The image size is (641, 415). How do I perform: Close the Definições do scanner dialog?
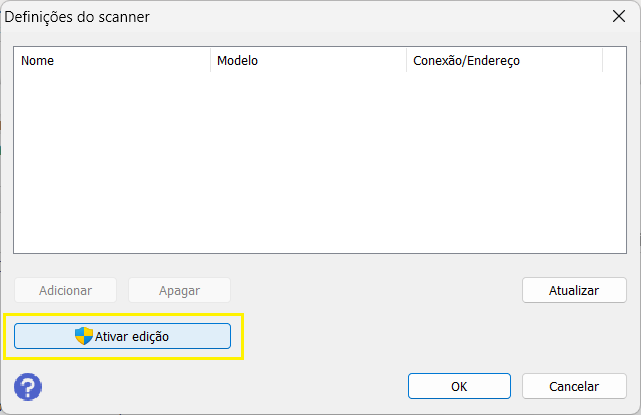tap(617, 16)
